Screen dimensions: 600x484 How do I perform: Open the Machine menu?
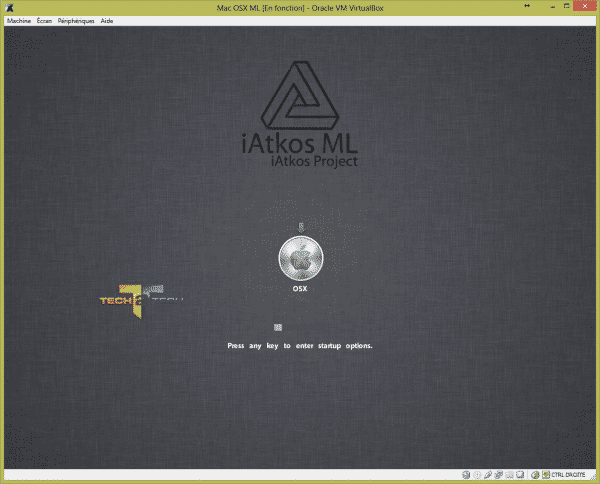point(19,21)
